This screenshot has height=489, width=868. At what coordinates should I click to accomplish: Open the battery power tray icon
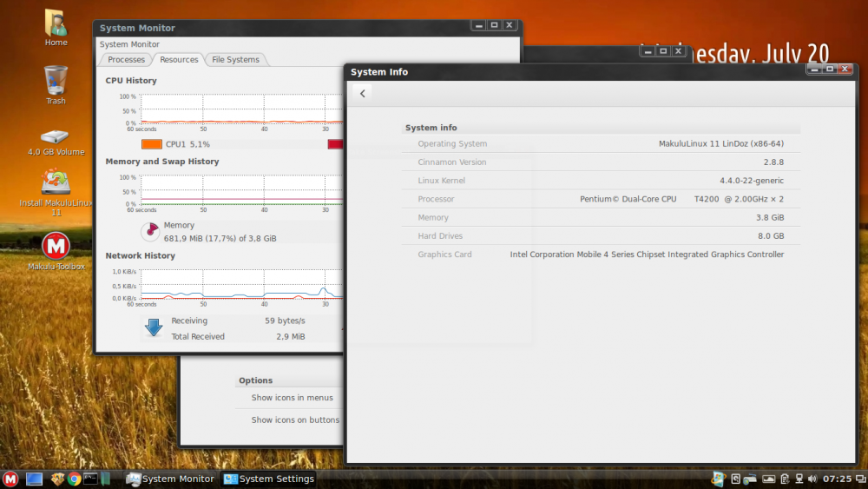(x=785, y=479)
